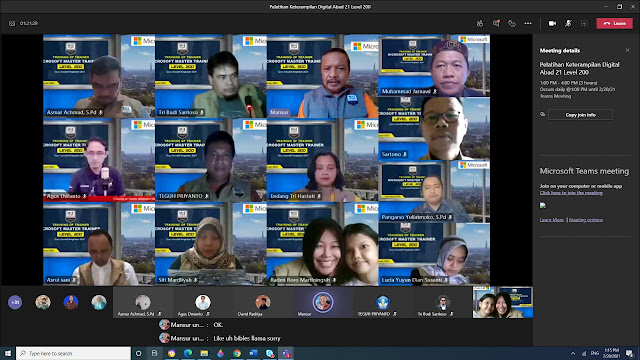Click TEGUH PRIYANTO avatar in participant strip
This screenshot has width=640, height=360.
pyautogui.click(x=382, y=302)
